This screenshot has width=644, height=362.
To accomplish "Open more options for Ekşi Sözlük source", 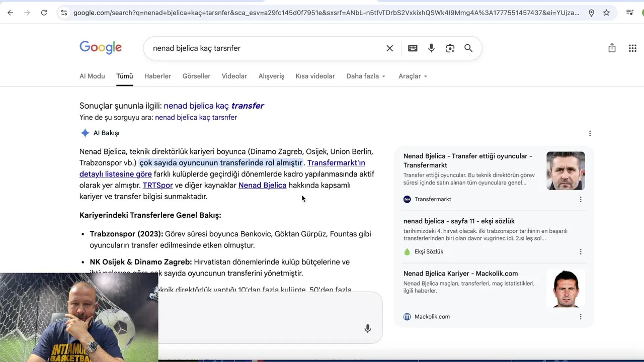I will click(581, 252).
